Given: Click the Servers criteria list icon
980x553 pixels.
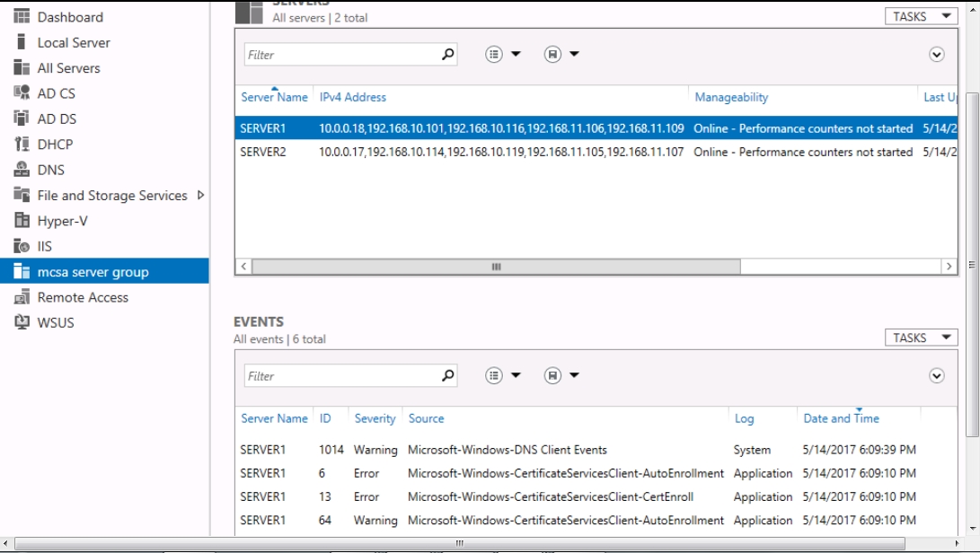Looking at the screenshot, I should [494, 55].
